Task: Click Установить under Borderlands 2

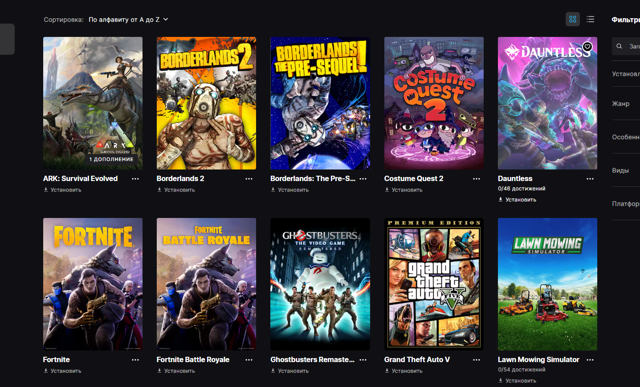Action: 176,190
